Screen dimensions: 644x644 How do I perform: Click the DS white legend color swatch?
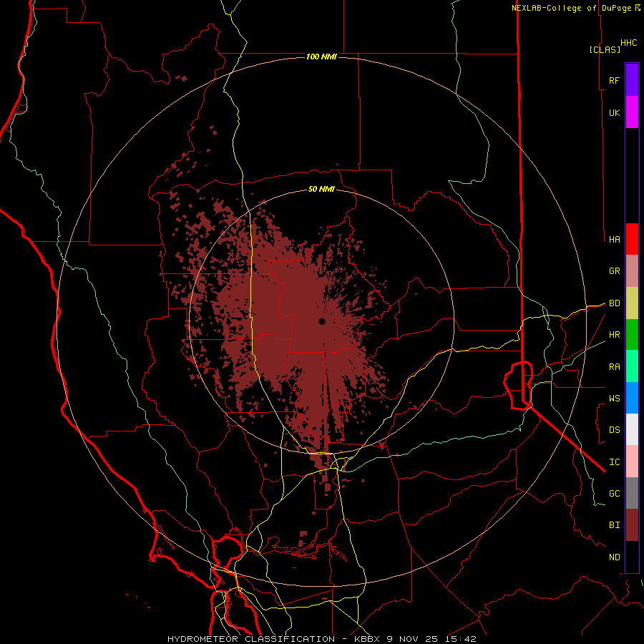coord(632,429)
